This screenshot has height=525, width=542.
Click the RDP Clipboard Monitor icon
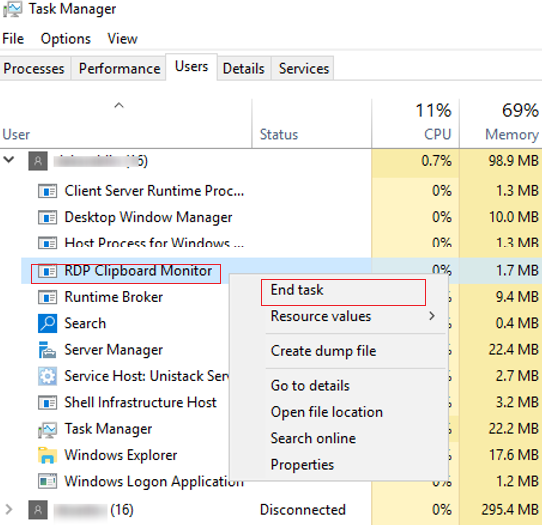[47, 271]
